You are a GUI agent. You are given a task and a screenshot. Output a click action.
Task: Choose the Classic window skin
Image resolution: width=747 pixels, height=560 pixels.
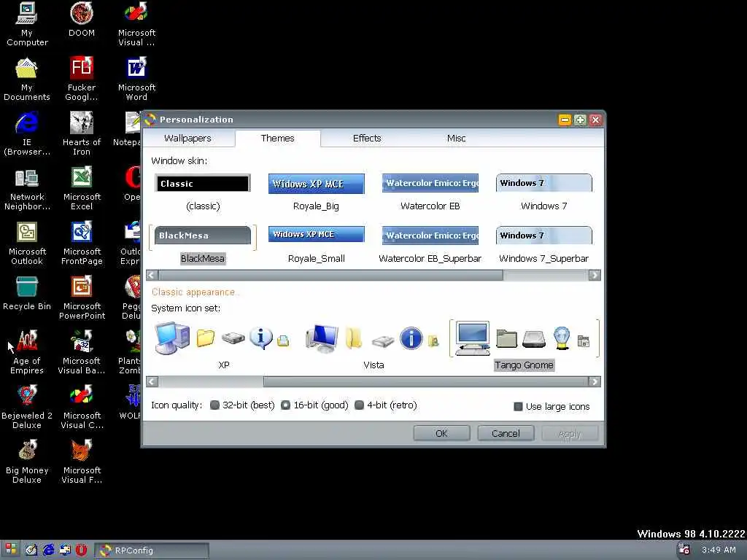pos(203,192)
